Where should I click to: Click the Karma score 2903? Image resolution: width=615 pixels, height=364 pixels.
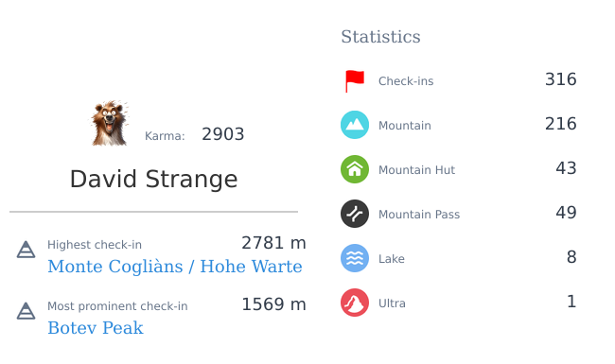tap(222, 134)
